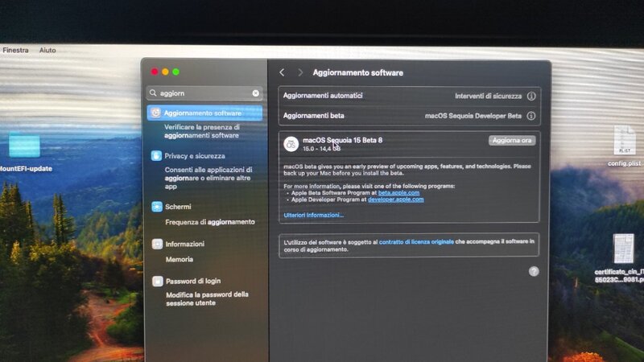Open the Finestra menu
This screenshot has height=362, width=644.
tap(15, 50)
